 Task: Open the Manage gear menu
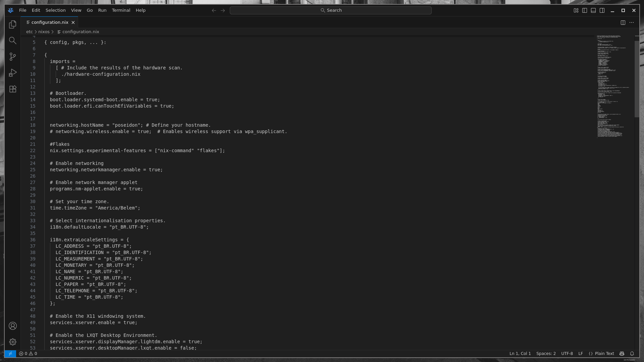coord(13,342)
